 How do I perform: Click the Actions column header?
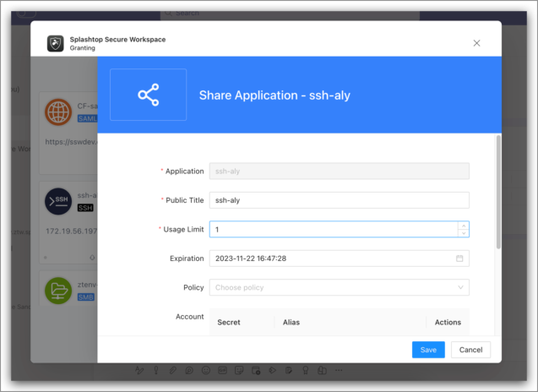coord(448,323)
